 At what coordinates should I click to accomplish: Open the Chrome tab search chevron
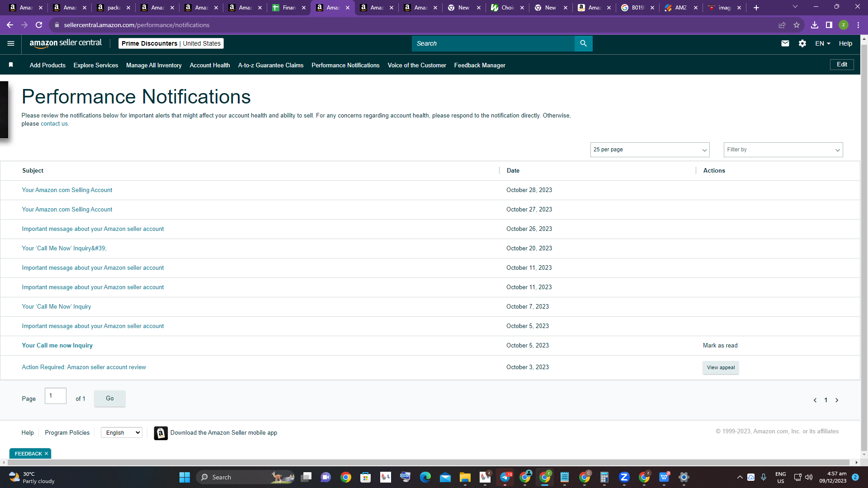[x=795, y=7]
